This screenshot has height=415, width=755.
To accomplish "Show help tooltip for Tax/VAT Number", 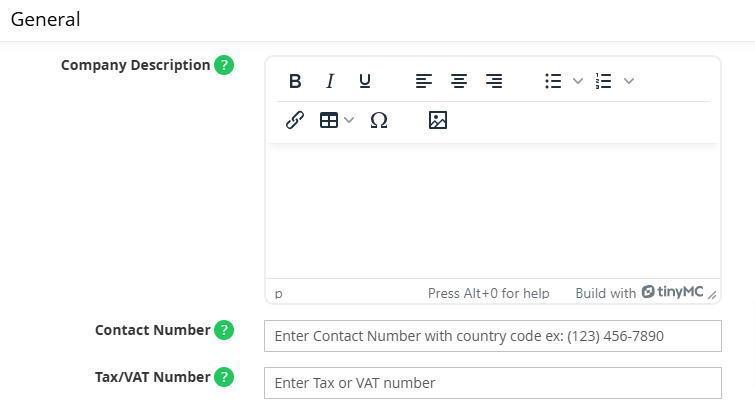I will (224, 377).
